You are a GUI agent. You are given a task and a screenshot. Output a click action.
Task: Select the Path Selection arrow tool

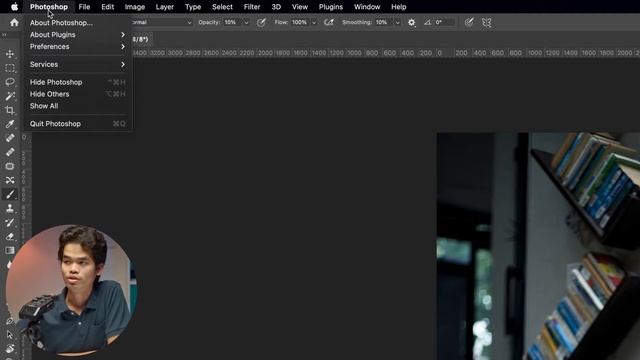click(x=10, y=335)
